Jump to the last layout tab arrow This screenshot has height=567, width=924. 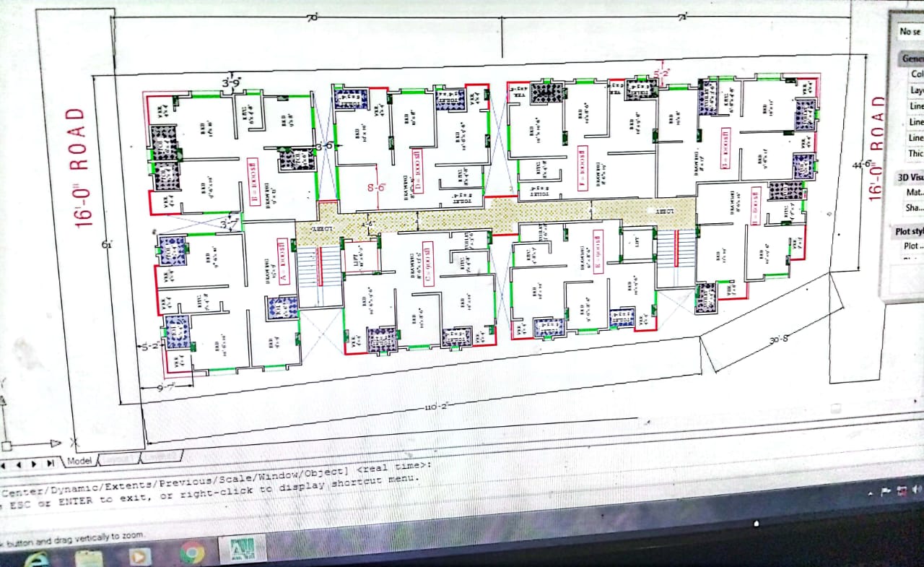click(x=51, y=463)
